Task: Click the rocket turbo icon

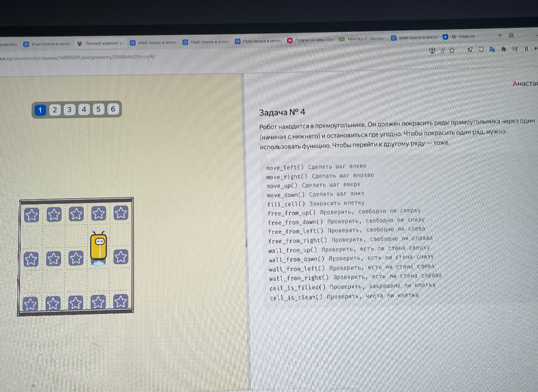Action: 470,50
